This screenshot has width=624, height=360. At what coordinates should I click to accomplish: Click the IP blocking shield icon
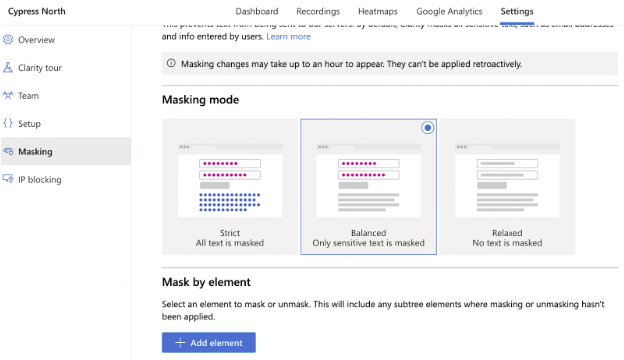pyautogui.click(x=8, y=179)
